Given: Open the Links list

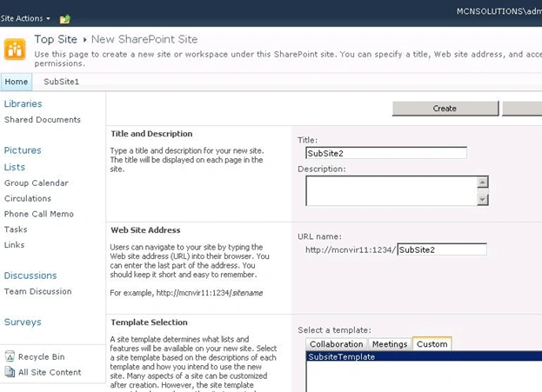Looking at the screenshot, I should coord(14,245).
